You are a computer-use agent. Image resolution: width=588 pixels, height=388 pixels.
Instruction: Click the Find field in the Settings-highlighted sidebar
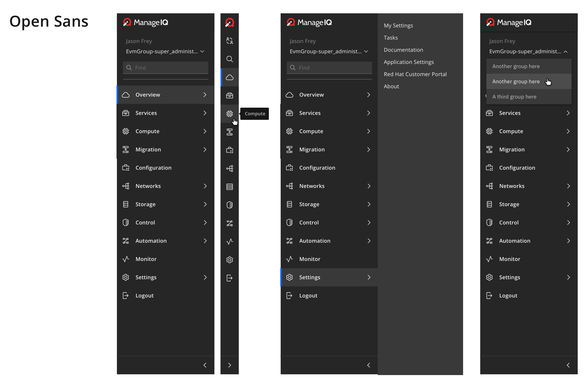pos(329,68)
